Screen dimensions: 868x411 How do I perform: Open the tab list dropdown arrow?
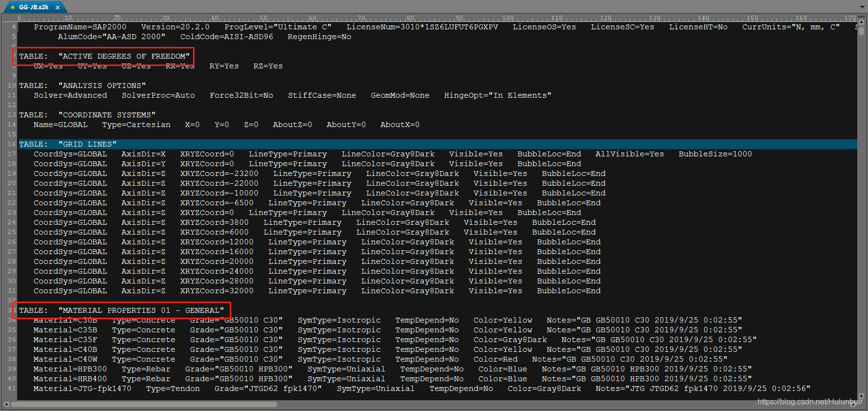(862, 7)
